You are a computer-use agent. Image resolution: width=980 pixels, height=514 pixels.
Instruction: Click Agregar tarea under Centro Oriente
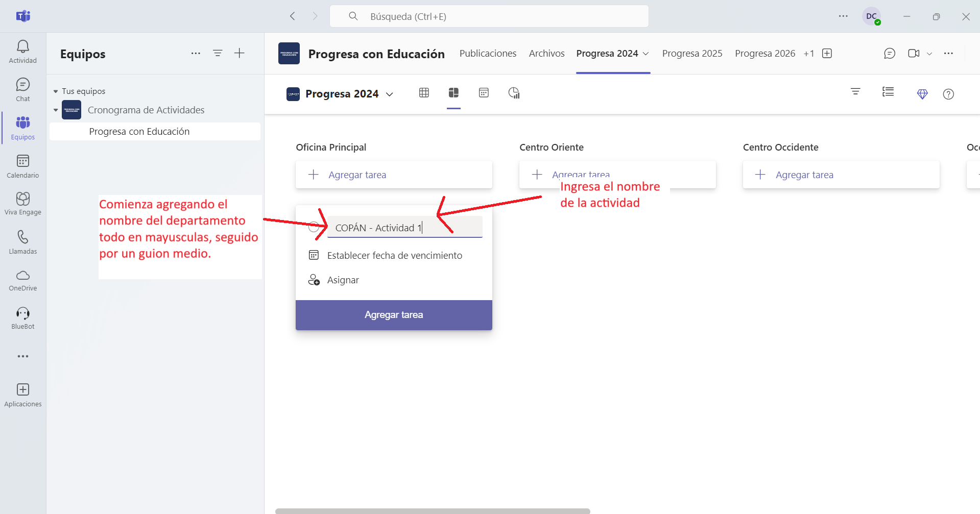pyautogui.click(x=617, y=175)
